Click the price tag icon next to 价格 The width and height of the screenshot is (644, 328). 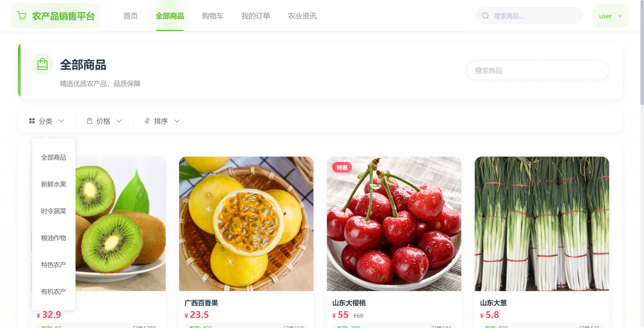coord(89,121)
